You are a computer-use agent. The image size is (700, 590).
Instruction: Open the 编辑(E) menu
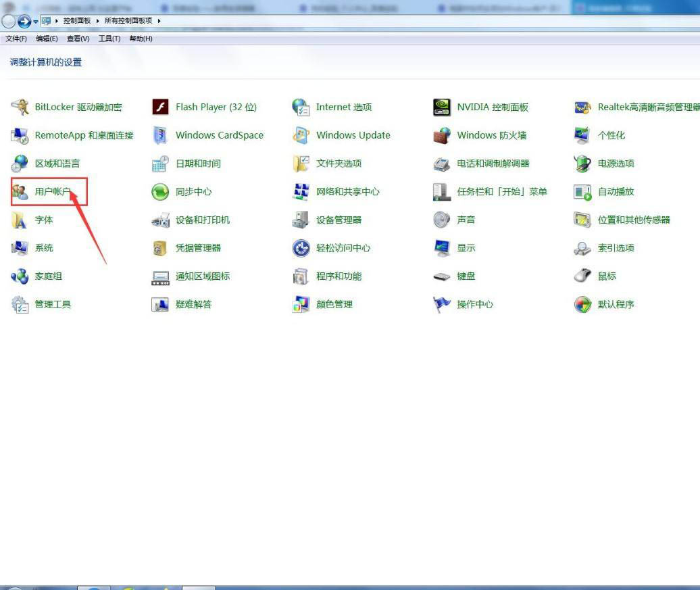coord(47,39)
